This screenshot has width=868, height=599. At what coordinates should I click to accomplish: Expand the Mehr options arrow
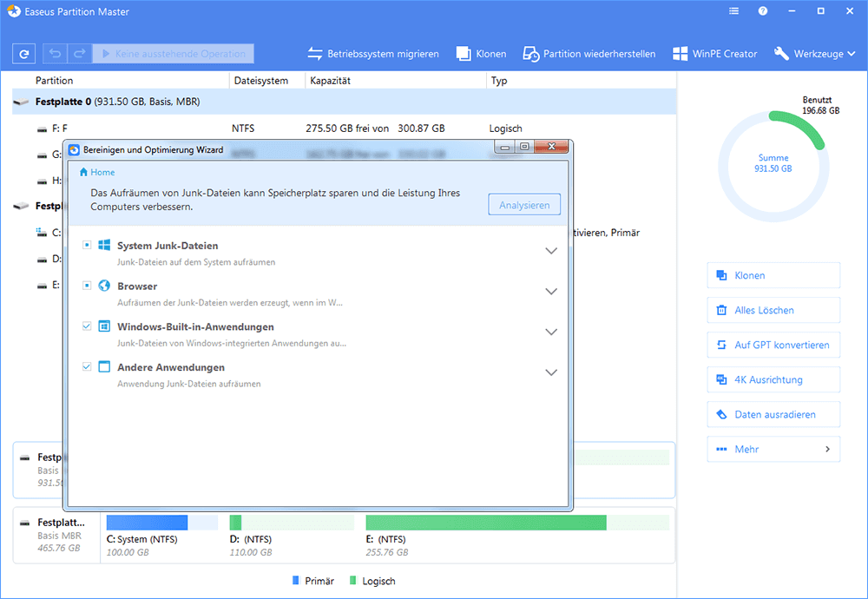pos(827,449)
